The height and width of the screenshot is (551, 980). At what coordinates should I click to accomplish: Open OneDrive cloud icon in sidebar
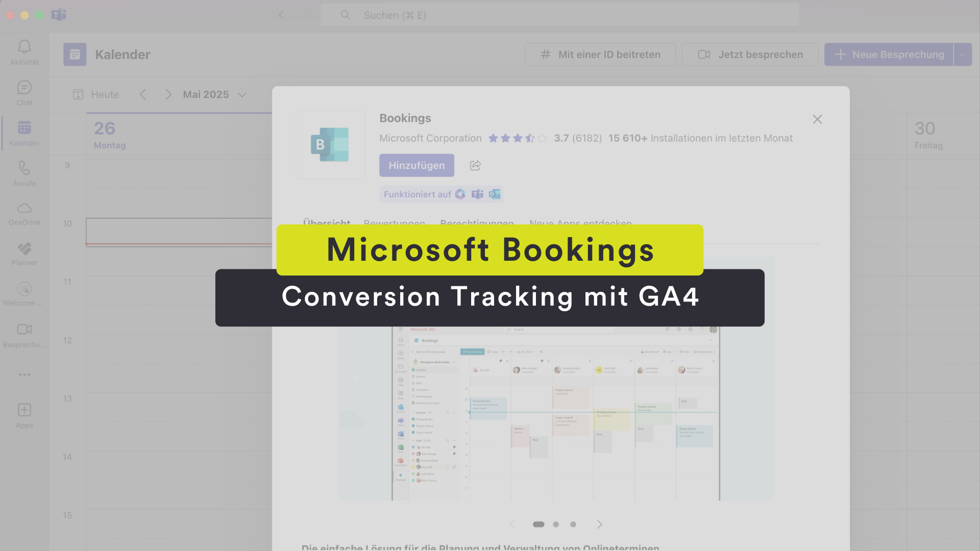[x=24, y=214]
